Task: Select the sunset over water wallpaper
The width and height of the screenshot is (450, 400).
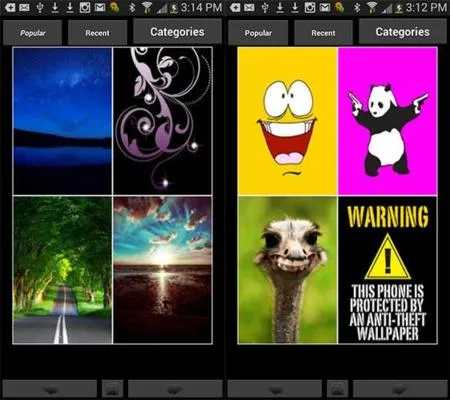Action: [x=163, y=270]
